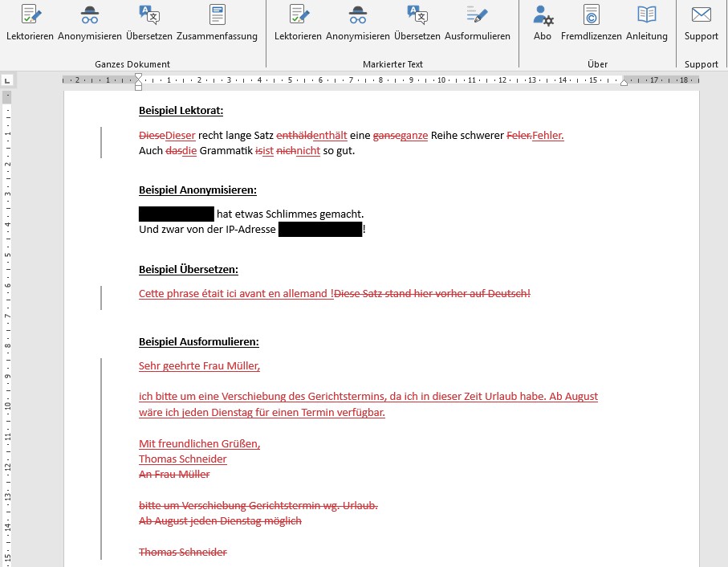Click the line 'Sehr geehrte Frau Müller,'
The image size is (728, 567).
click(200, 366)
